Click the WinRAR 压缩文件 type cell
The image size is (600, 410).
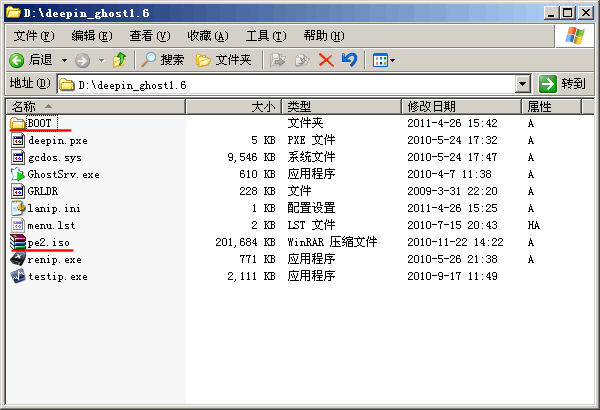(x=332, y=242)
